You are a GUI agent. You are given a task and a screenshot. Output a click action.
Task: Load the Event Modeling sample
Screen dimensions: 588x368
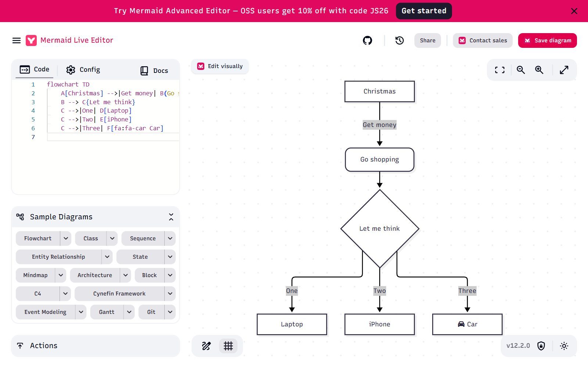[x=46, y=312]
